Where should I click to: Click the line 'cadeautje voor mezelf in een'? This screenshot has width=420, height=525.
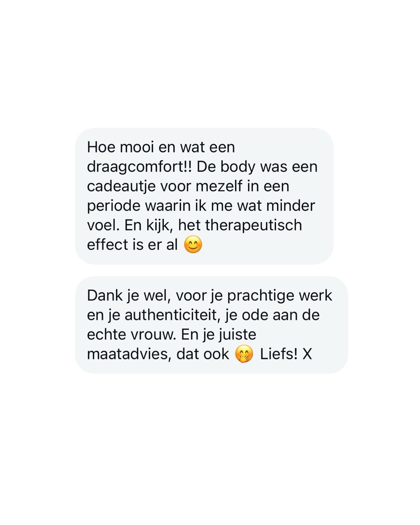[x=188, y=186]
